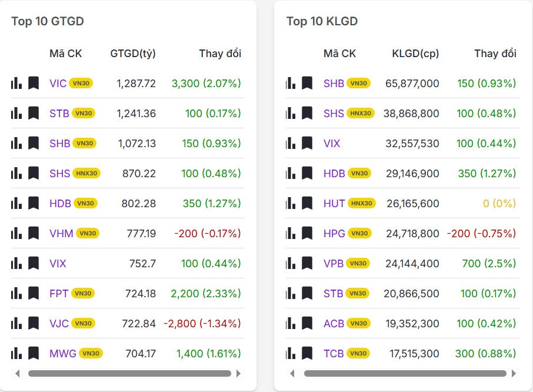Click the bookmark icon next to MWG
533x392 pixels.
coord(33,353)
